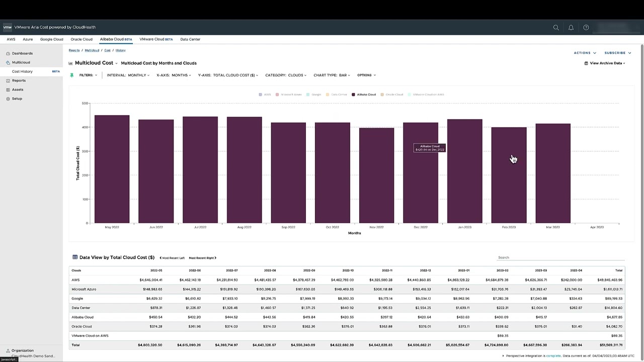Image resolution: width=644 pixels, height=362 pixels.
Task: Click the Alibaba Cloud bar for May 2022
Action: pyautogui.click(x=112, y=169)
